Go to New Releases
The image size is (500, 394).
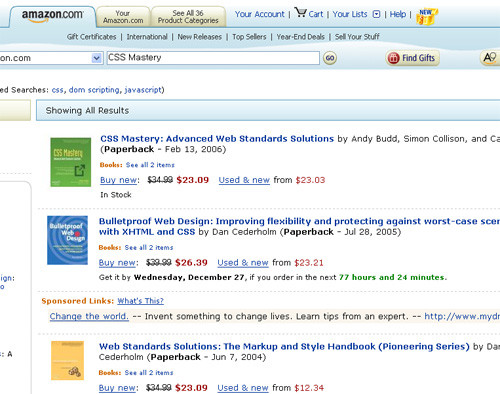click(x=199, y=37)
